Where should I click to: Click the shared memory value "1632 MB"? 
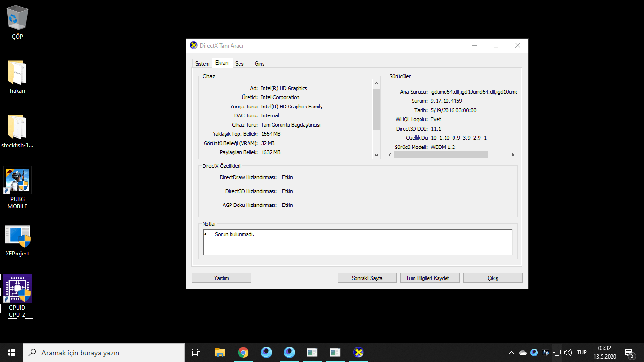click(x=271, y=152)
